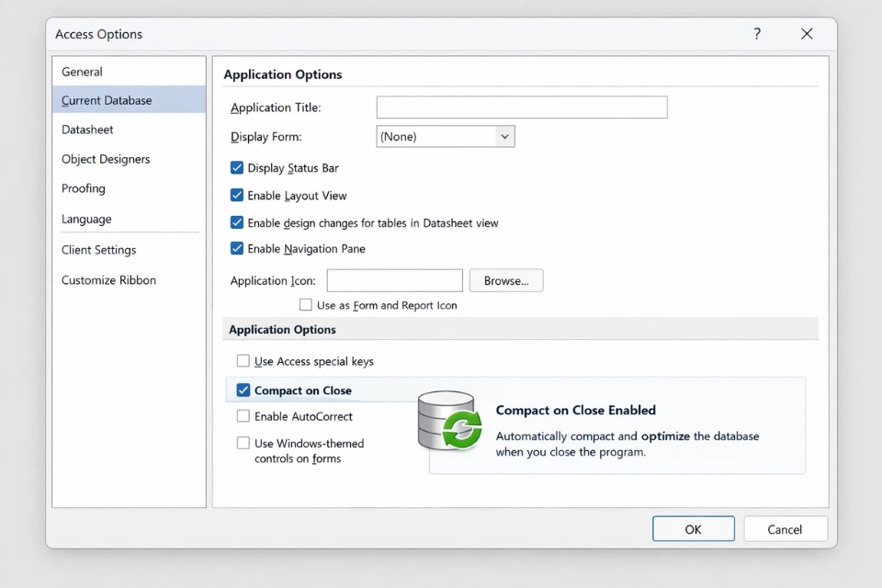The height and width of the screenshot is (588, 882).
Task: Click the database compact icon in tooltip
Action: coord(449,422)
